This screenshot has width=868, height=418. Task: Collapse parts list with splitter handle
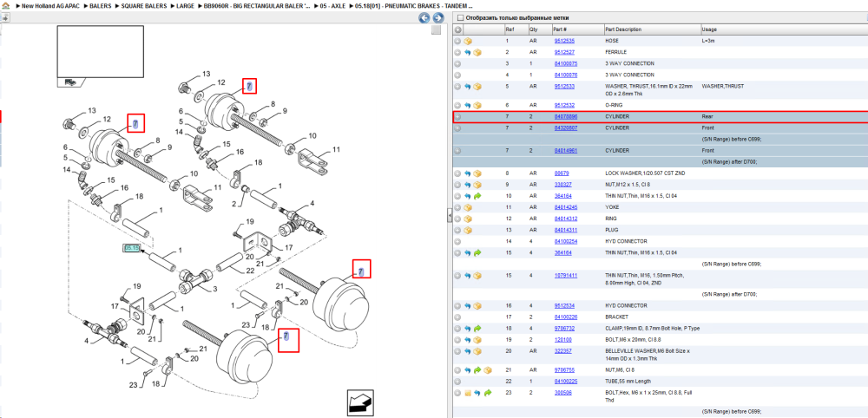tap(450, 217)
